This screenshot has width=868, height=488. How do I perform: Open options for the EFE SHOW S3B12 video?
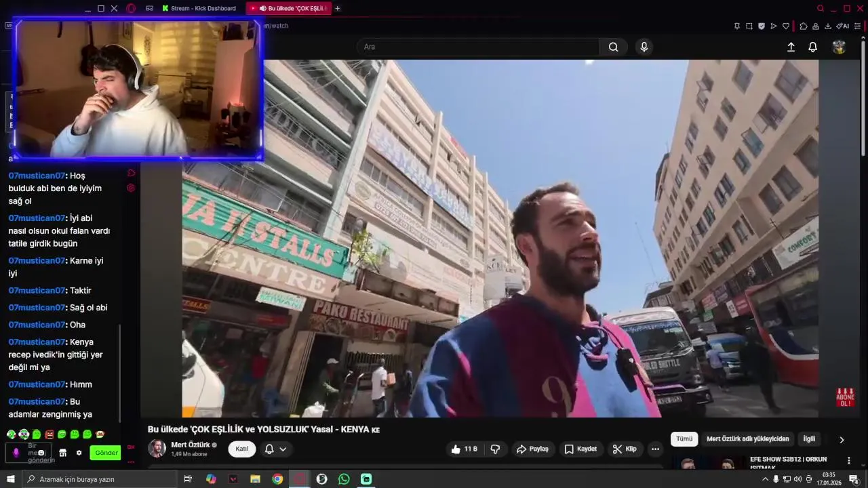pos(848,461)
